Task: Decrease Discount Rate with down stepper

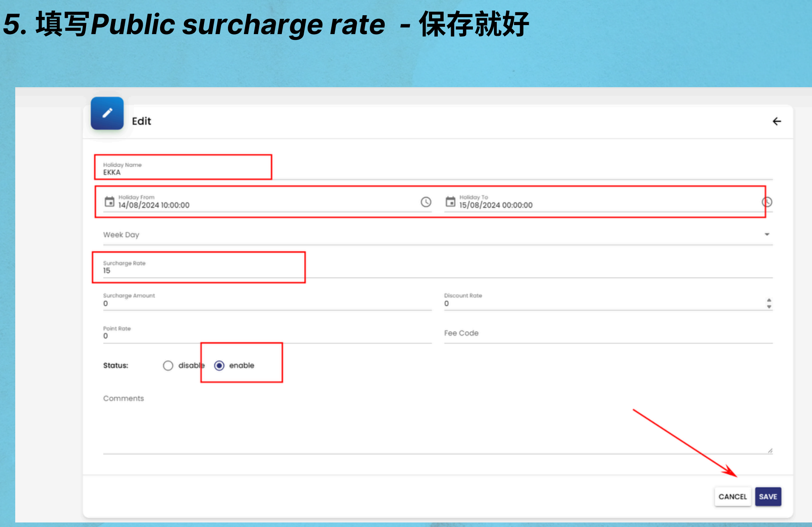Action: [769, 307]
